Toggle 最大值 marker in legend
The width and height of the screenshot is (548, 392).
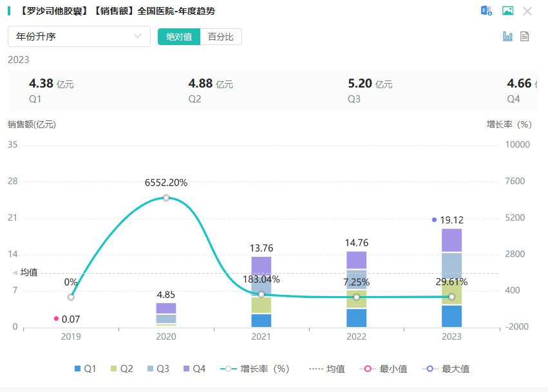[446, 369]
